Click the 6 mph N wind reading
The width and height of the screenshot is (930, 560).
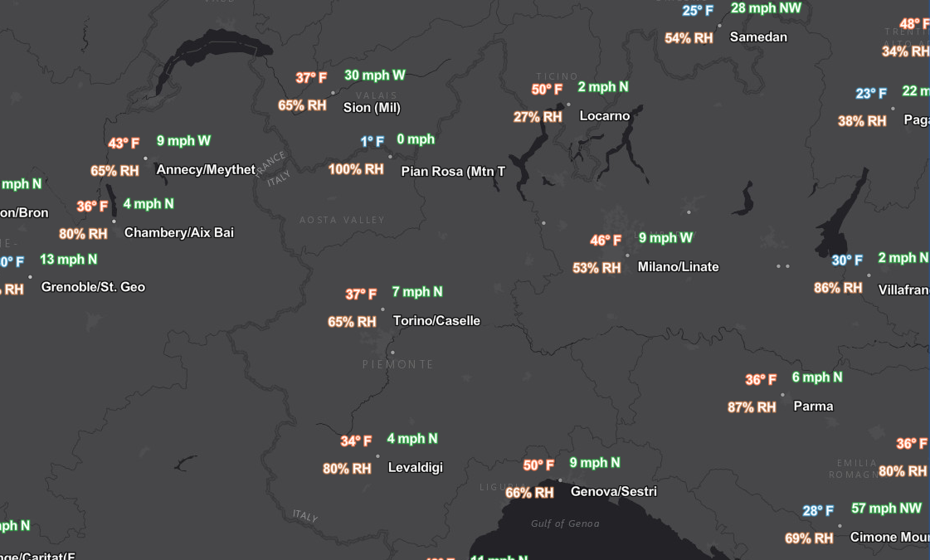tap(817, 377)
